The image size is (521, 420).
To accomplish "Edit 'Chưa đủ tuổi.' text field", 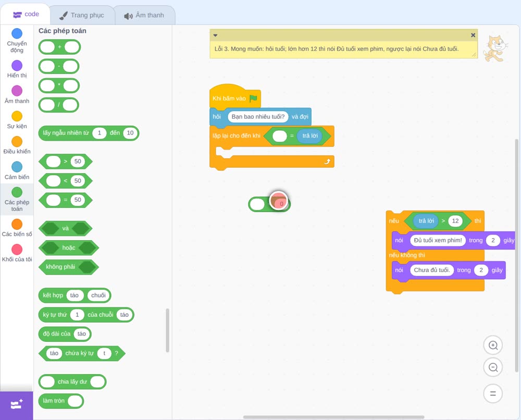I will (x=432, y=270).
